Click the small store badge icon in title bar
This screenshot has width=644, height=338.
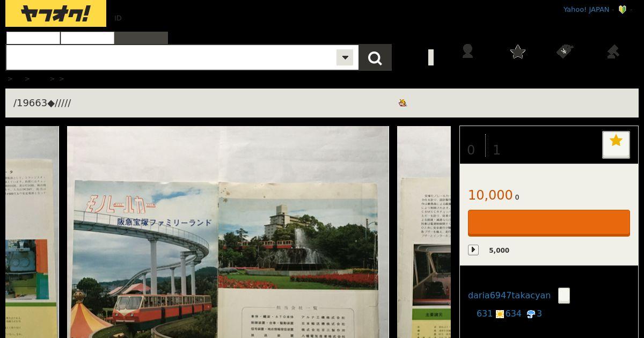(x=402, y=102)
